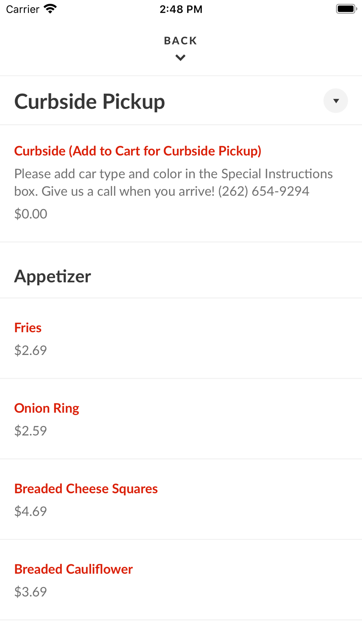Viewport: 362px width, 644px height.
Task: Tap the battery indicator icon
Action: (x=346, y=9)
